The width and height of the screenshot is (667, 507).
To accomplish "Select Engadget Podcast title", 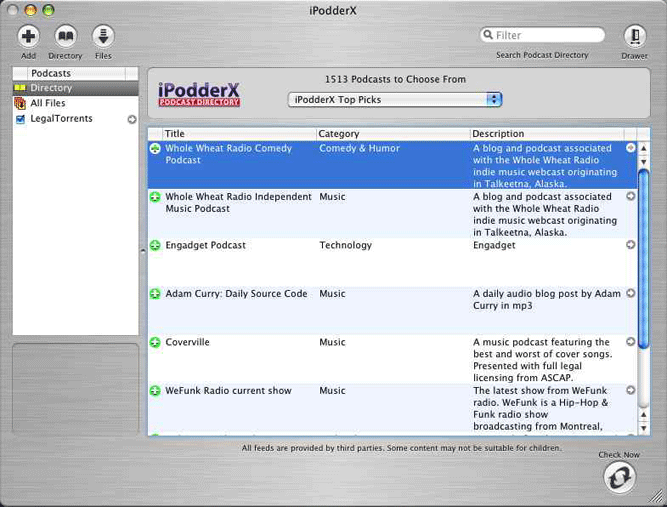I will 205,245.
